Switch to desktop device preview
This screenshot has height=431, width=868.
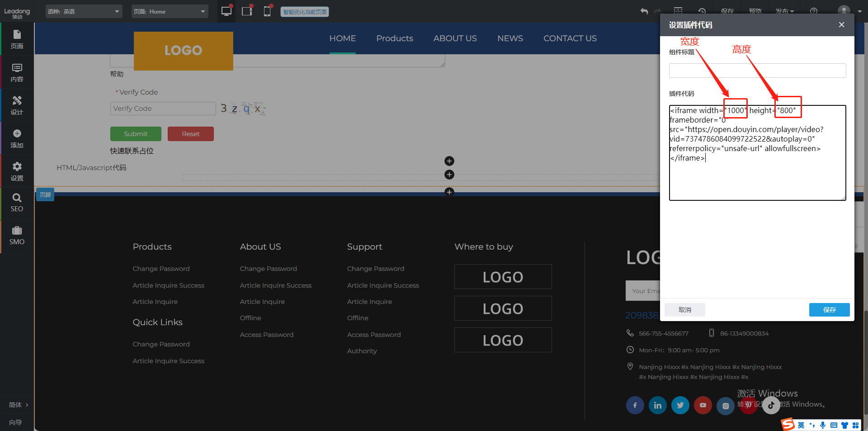tap(226, 11)
